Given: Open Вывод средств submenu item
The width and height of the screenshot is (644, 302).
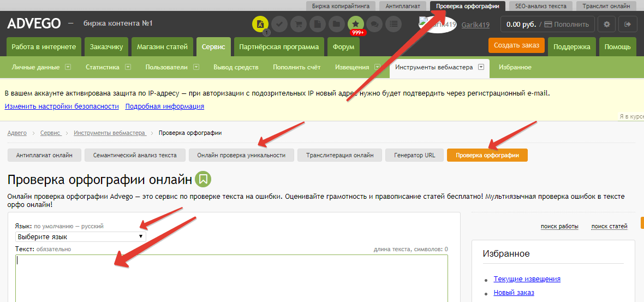Looking at the screenshot, I should [236, 67].
